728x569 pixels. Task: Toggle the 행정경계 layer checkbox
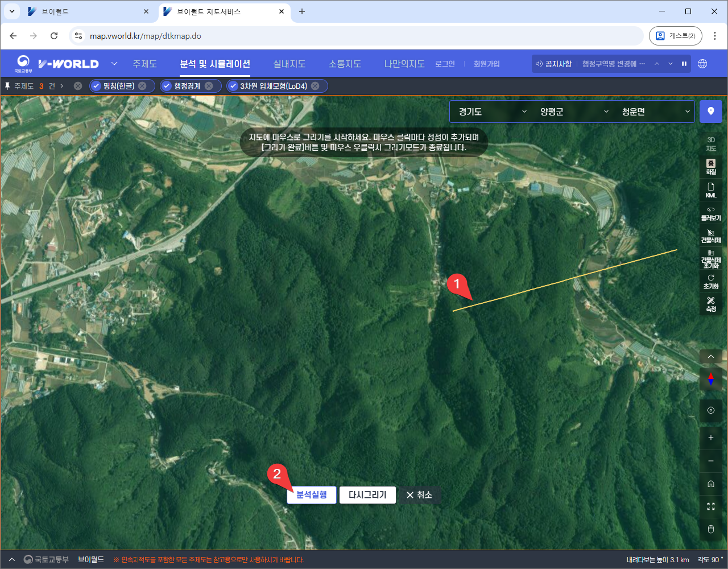[x=167, y=86]
